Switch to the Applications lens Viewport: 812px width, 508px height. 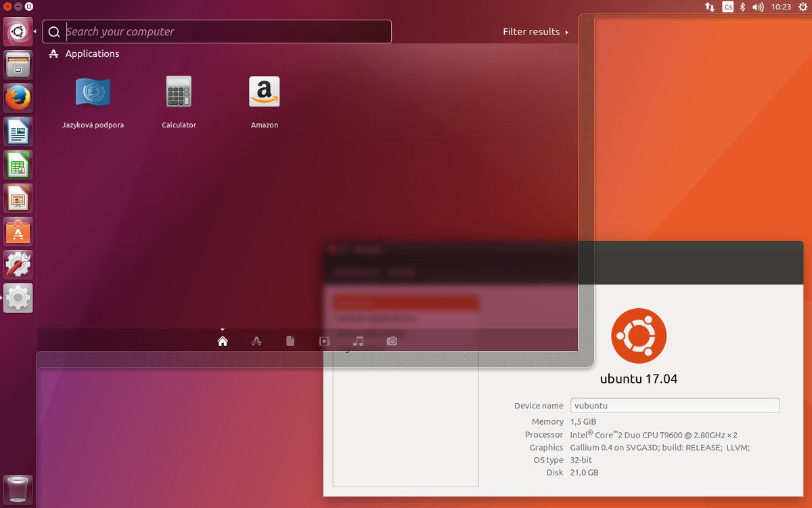pyautogui.click(x=256, y=341)
